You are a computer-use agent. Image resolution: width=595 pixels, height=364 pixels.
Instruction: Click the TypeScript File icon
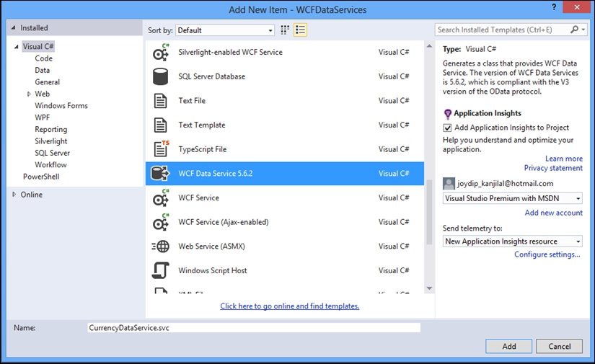[x=162, y=149]
